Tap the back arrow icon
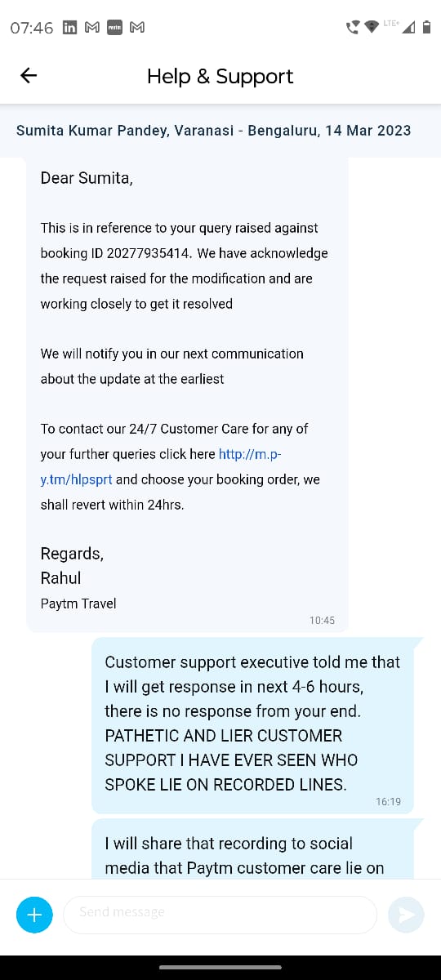The image size is (441, 980). tap(29, 76)
